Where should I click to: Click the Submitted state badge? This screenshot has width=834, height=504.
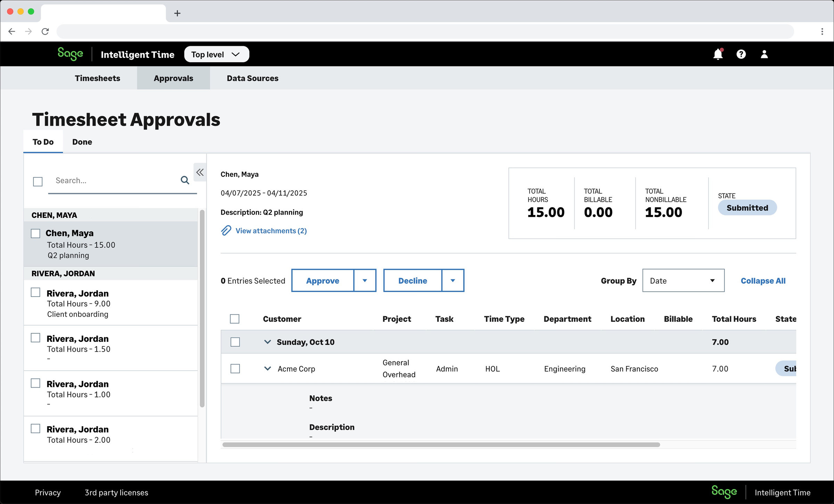coord(747,208)
